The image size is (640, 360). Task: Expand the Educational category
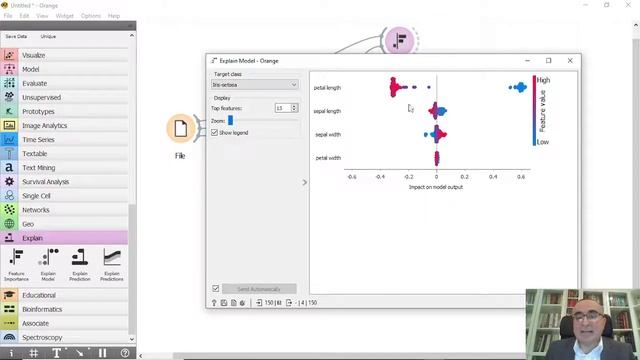[64, 295]
